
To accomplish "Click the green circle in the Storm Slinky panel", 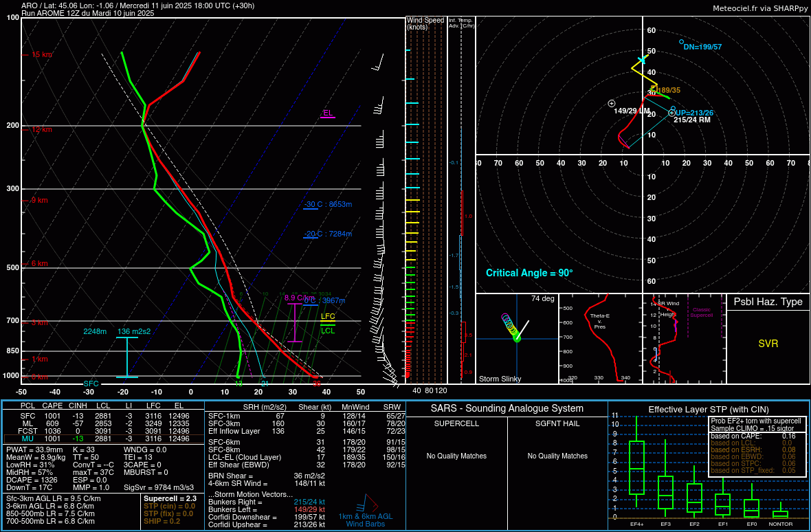I will click(x=517, y=338).
